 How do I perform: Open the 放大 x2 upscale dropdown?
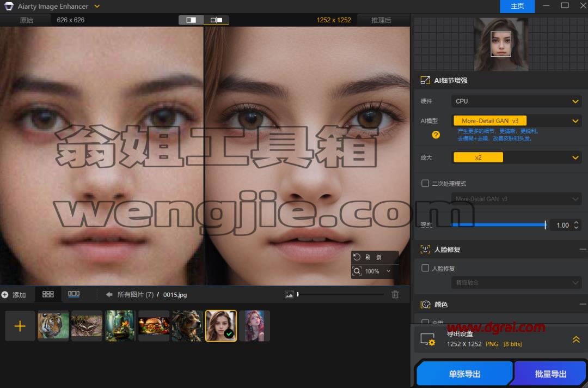(x=516, y=157)
